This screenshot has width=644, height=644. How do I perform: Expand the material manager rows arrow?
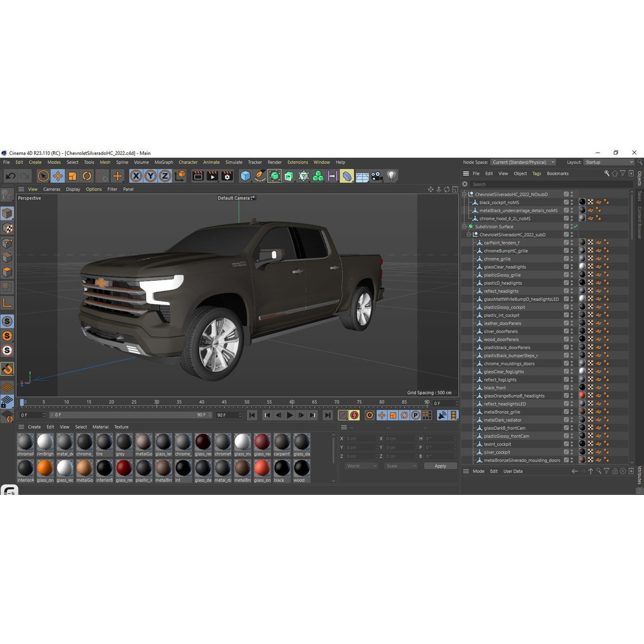coord(333,481)
